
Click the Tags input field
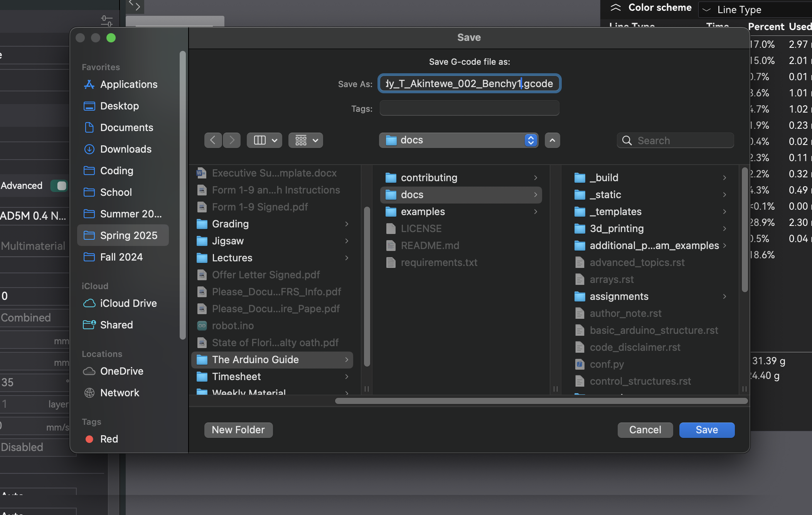pos(469,108)
